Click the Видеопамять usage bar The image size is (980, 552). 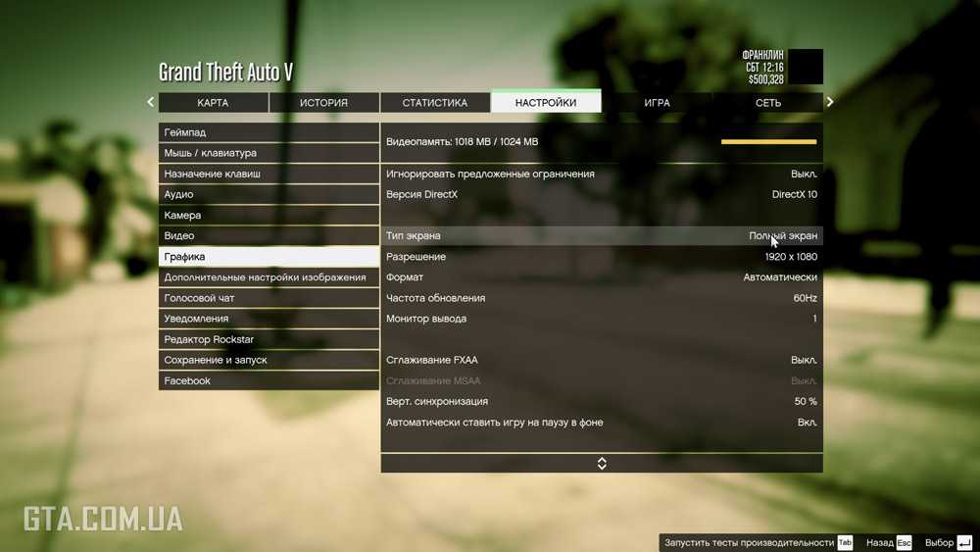pos(768,142)
